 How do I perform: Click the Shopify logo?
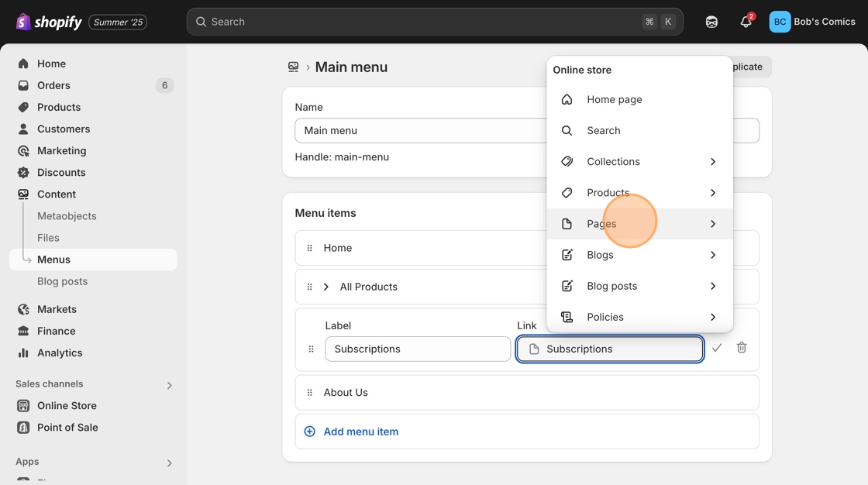50,22
